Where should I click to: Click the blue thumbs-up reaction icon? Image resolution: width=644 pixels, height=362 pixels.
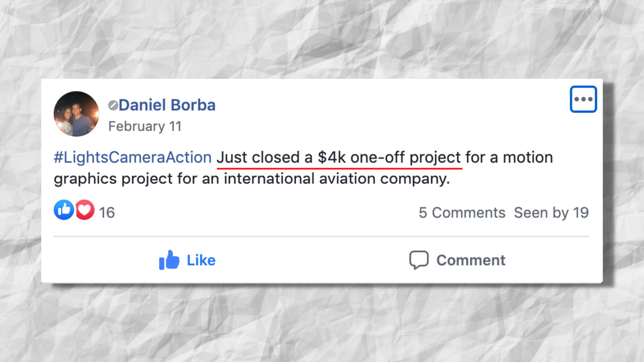(64, 210)
